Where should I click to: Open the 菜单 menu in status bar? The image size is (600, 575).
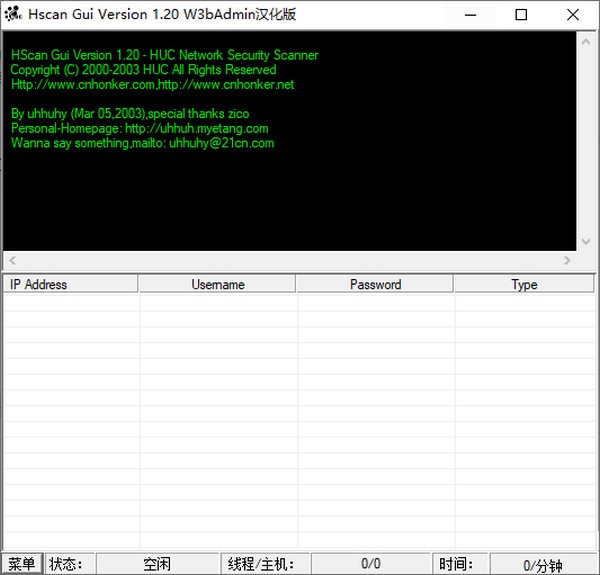tap(21, 564)
